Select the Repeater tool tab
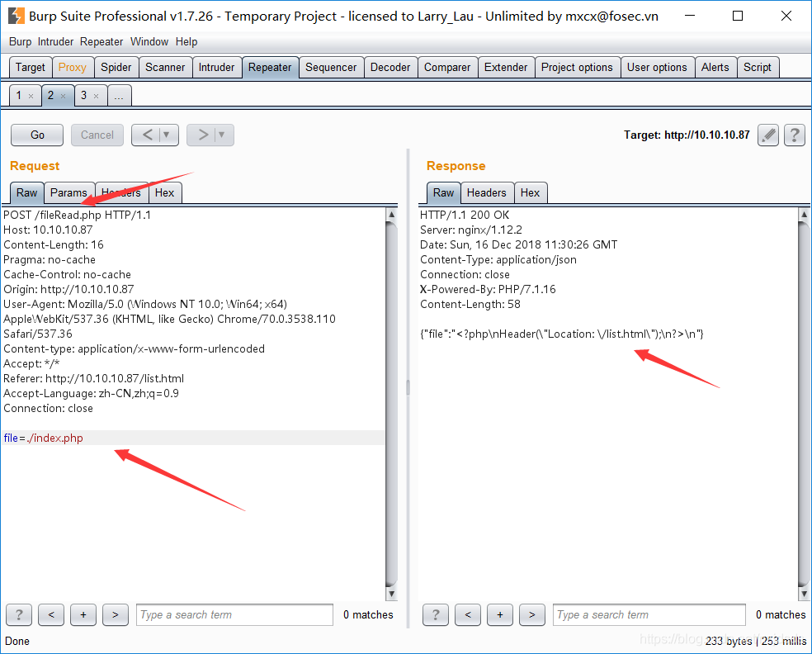The image size is (812, 654). point(270,68)
